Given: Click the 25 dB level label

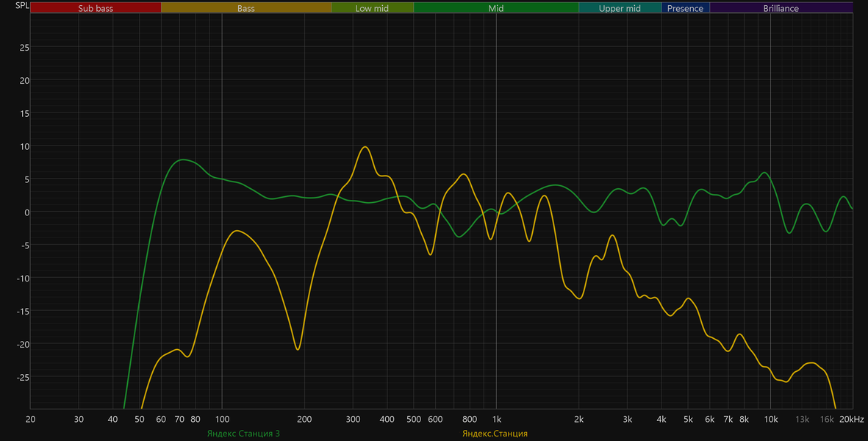Looking at the screenshot, I should [x=24, y=48].
